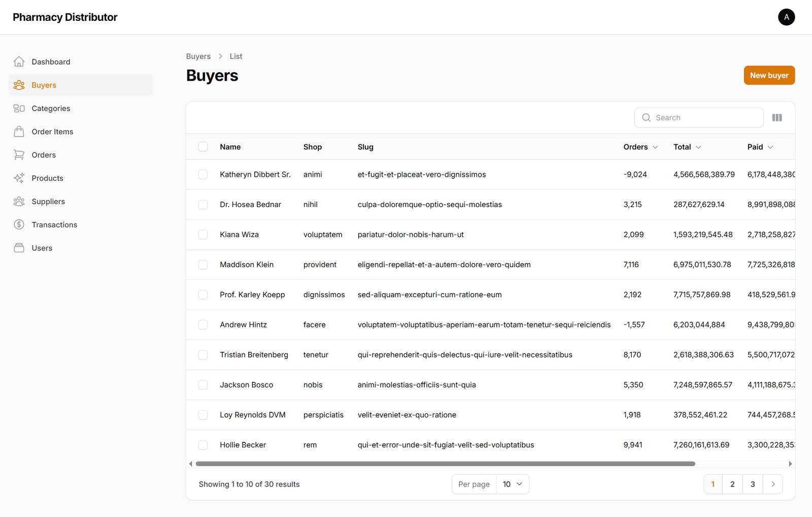Click the Categories icon in sidebar
Viewport: 812px width, 517px height.
tap(19, 108)
